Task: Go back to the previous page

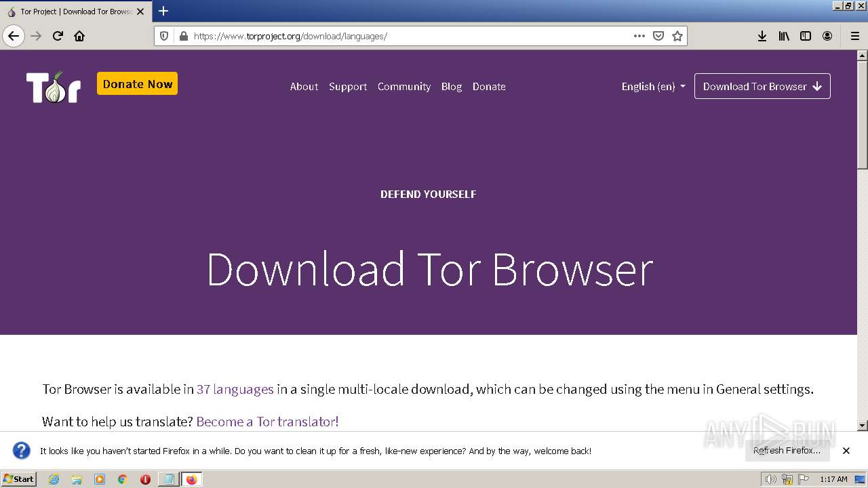Action: pos(14,36)
